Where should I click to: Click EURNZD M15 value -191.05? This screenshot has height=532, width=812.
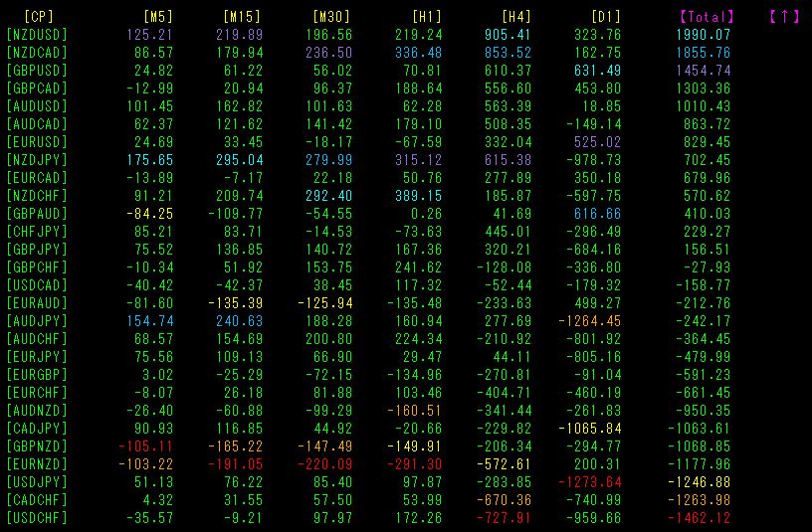[235, 464]
